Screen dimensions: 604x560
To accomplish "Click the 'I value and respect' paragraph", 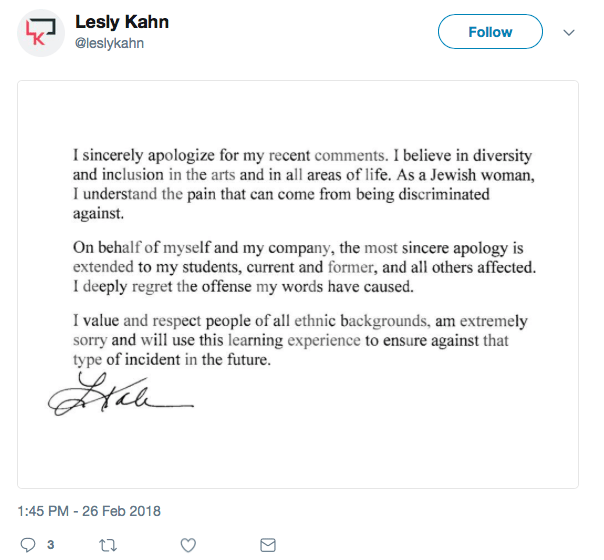I will click(300, 340).
